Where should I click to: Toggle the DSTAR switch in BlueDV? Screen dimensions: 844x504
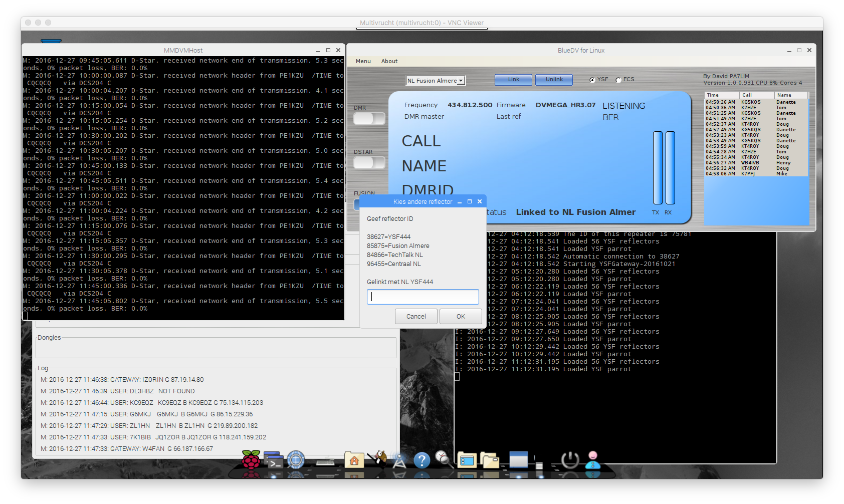(x=369, y=162)
